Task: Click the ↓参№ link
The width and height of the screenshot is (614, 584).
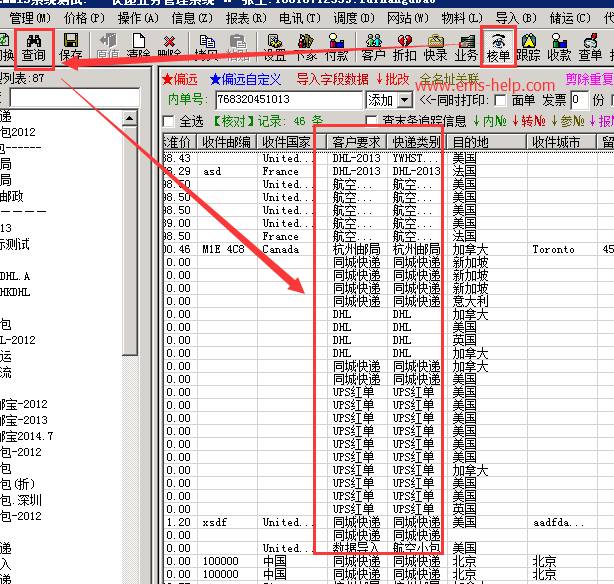Action: tap(568, 121)
